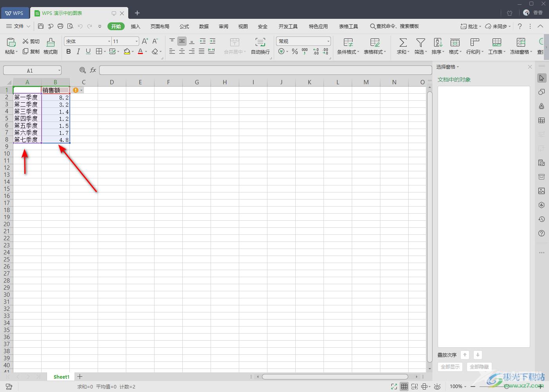This screenshot has height=392, width=549.
Task: Click Copy (复制)
Action: 31,51
